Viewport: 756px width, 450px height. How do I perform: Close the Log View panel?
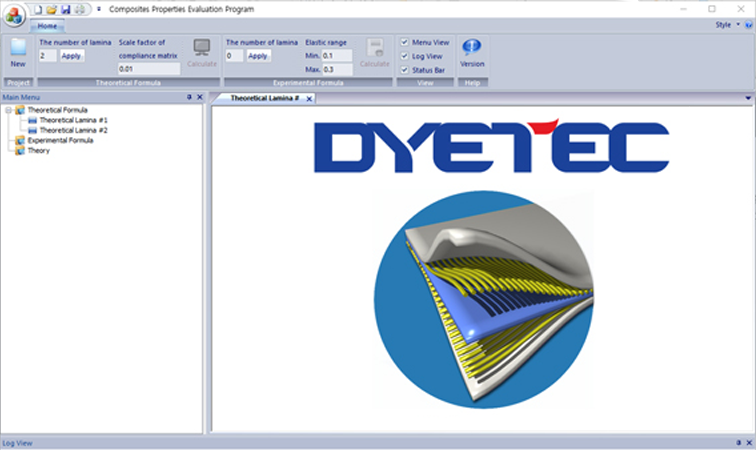pos(749,442)
